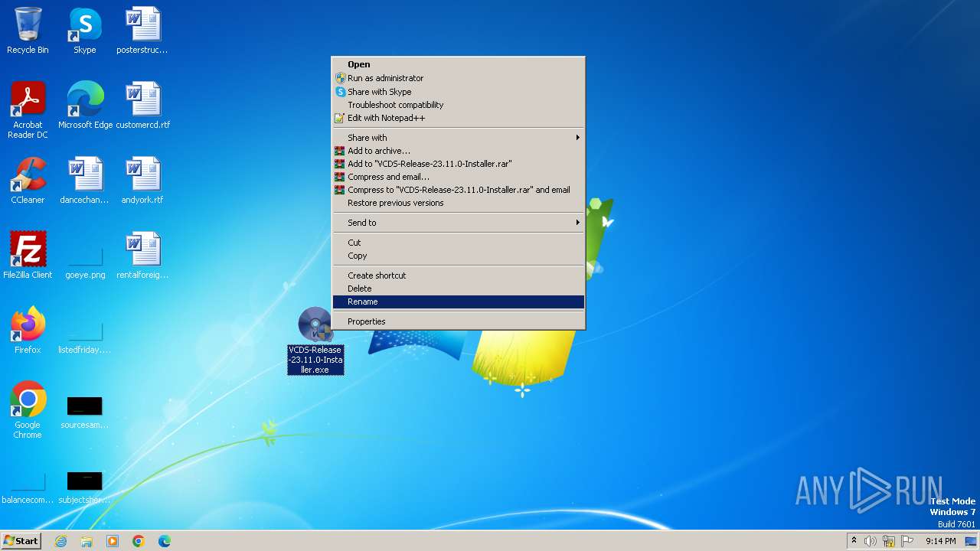980x551 pixels.
Task: Choose Create shortcut
Action: coord(459,275)
